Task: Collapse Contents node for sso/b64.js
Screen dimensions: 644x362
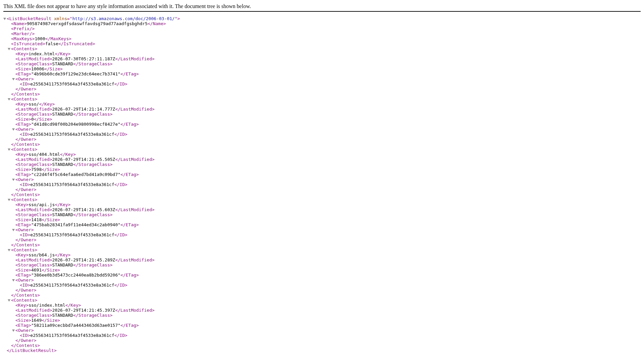Action: click(9, 250)
